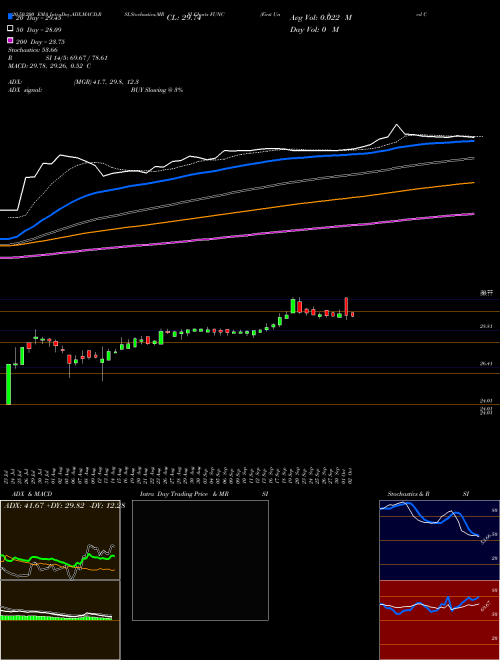The width and height of the screenshot is (500, 660).
Task: Click the 'ADX: 41.67 +DY: 29.82 -DY: 12.28' header
Action: click(64, 505)
